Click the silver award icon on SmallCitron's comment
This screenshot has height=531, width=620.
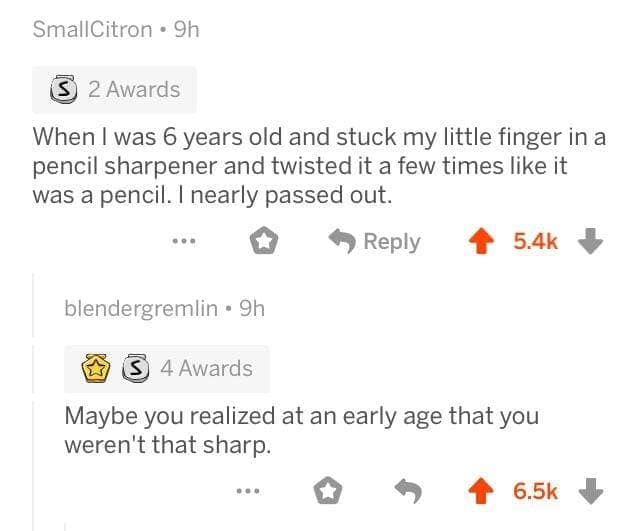click(x=64, y=90)
